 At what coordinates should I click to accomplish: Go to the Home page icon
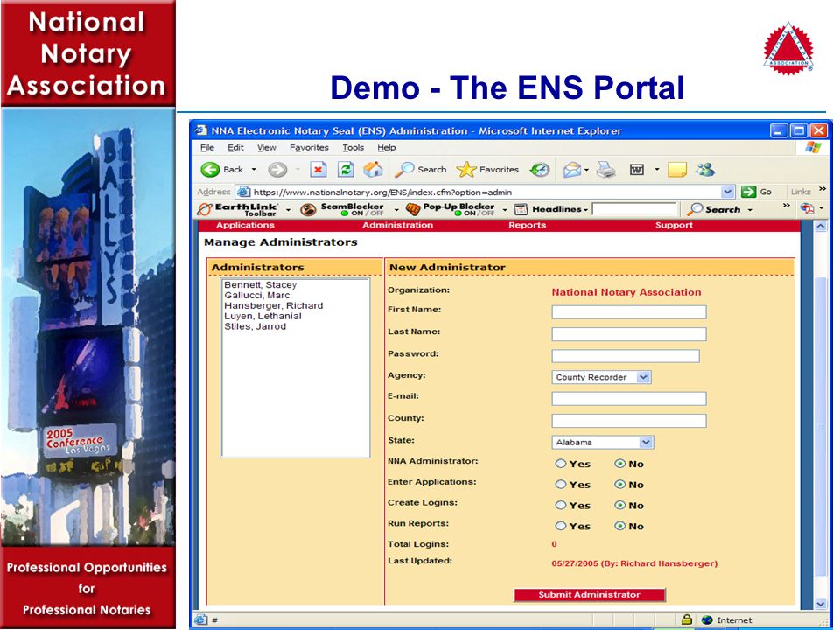tap(373, 169)
